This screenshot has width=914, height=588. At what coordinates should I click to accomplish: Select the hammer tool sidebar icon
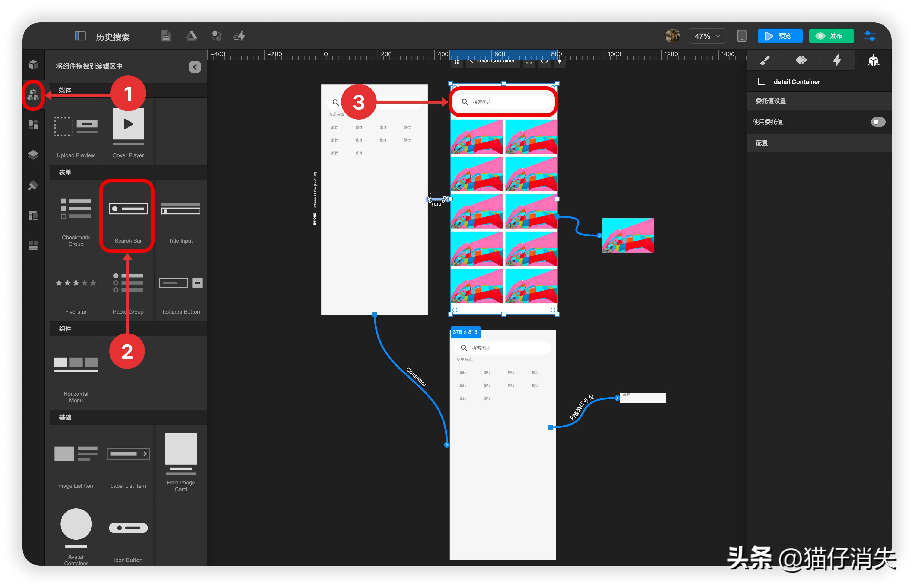(33, 186)
